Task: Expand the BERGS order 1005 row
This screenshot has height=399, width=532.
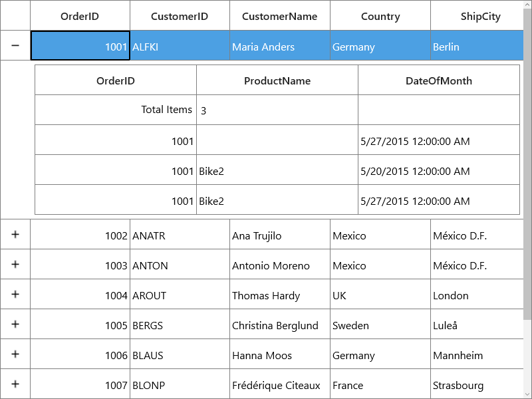Action: point(15,324)
